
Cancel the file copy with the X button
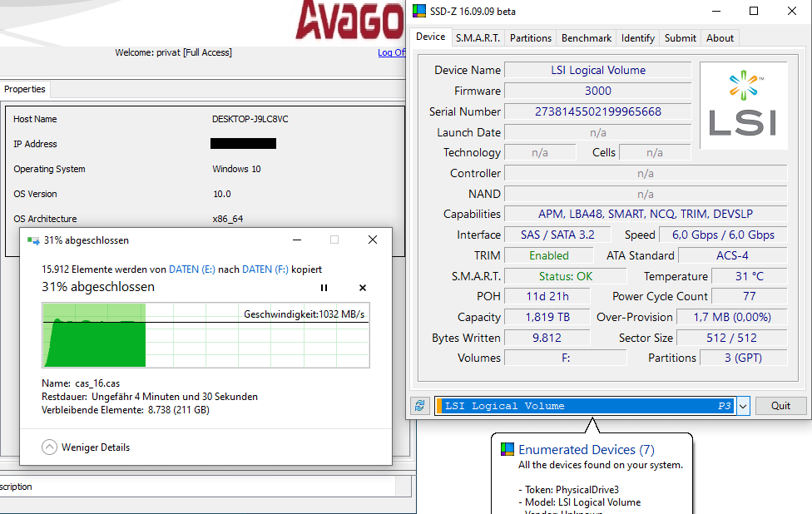363,288
